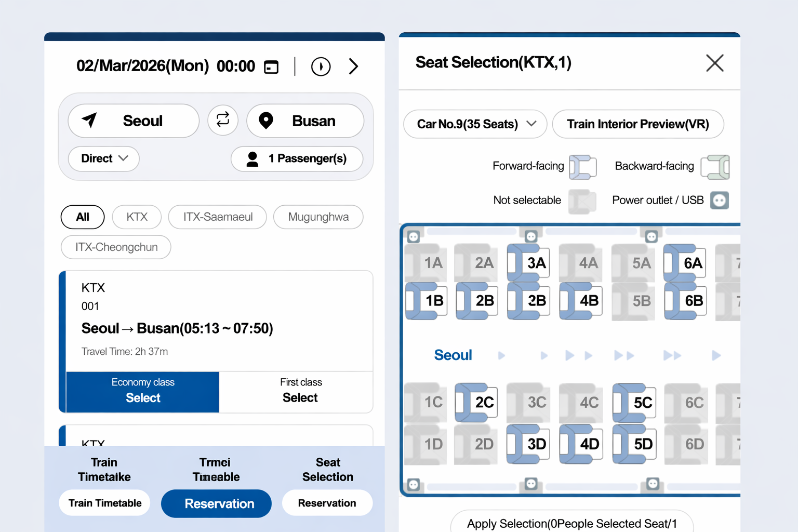
Task: Click the power outlet/USB legend icon
Action: pyautogui.click(x=719, y=200)
